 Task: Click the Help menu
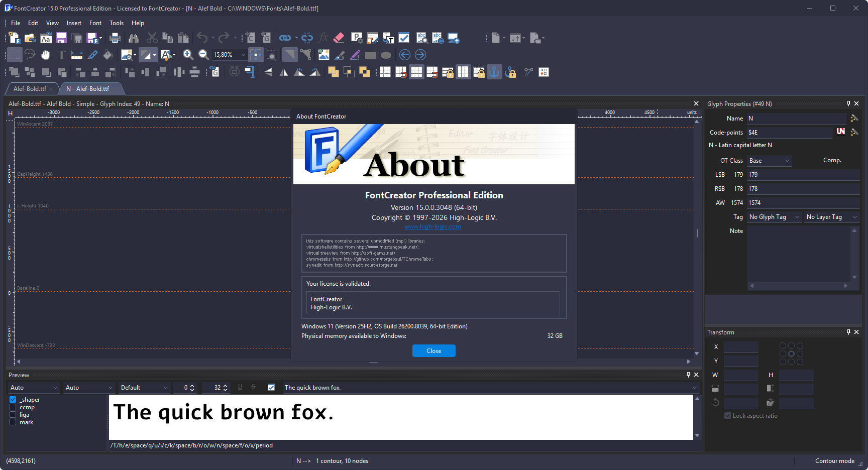(138, 23)
